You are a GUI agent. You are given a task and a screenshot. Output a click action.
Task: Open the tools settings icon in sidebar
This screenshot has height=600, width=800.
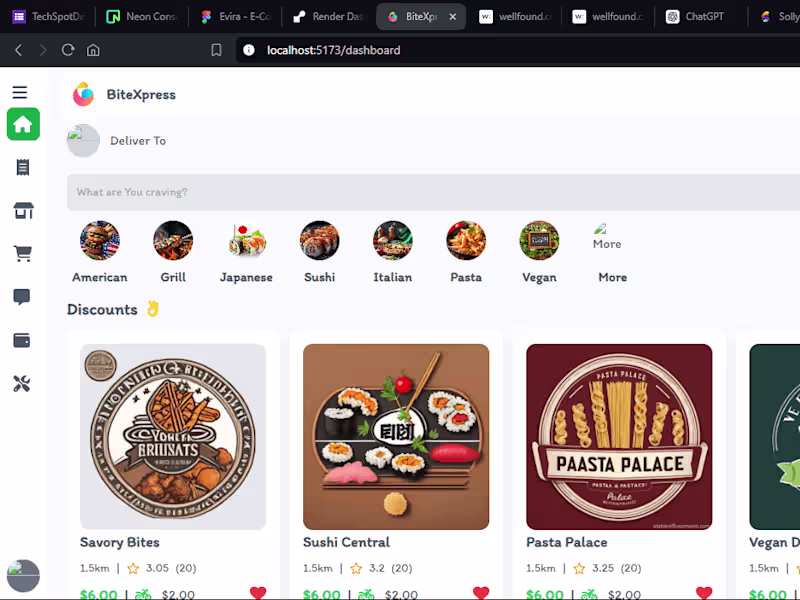[21, 384]
